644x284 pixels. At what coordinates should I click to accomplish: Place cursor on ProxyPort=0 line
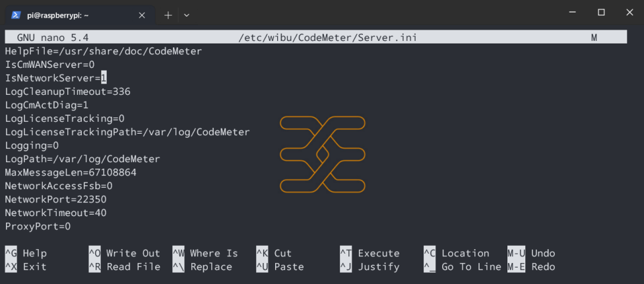coord(38,226)
